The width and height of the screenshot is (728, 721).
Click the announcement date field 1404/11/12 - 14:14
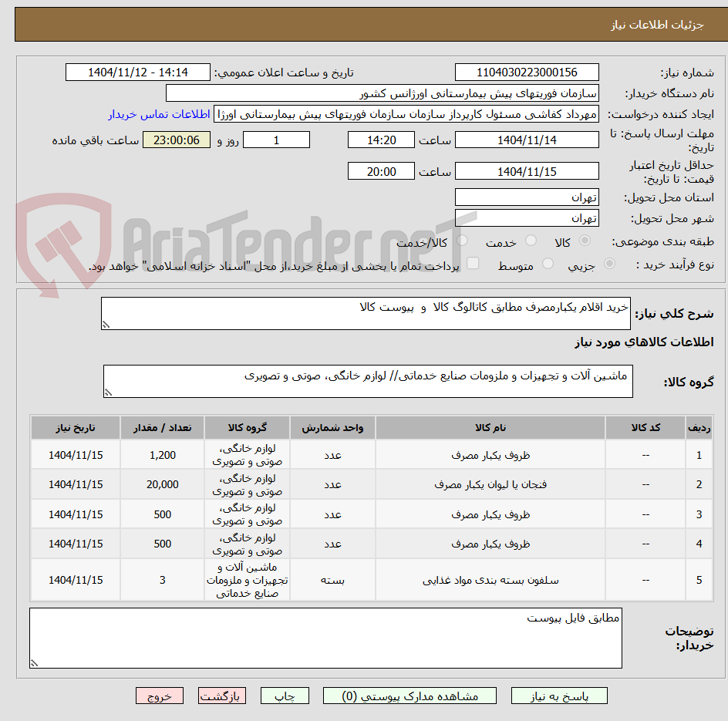tap(138, 72)
